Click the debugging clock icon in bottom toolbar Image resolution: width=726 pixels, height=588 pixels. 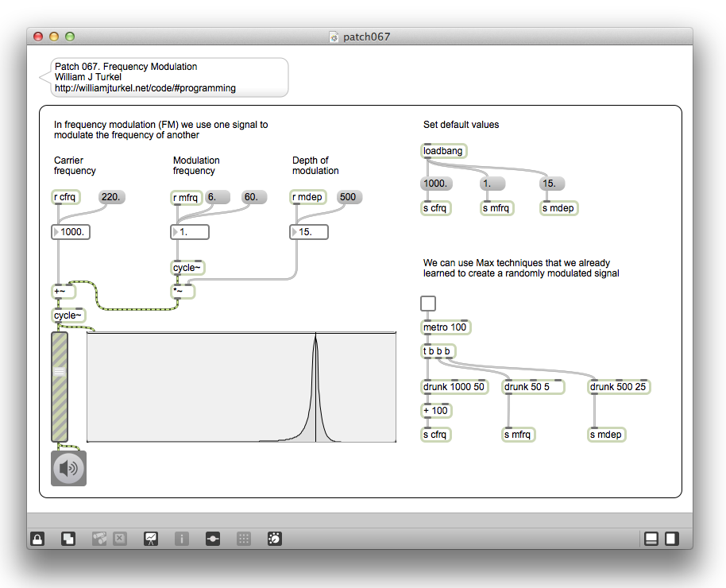click(x=275, y=539)
